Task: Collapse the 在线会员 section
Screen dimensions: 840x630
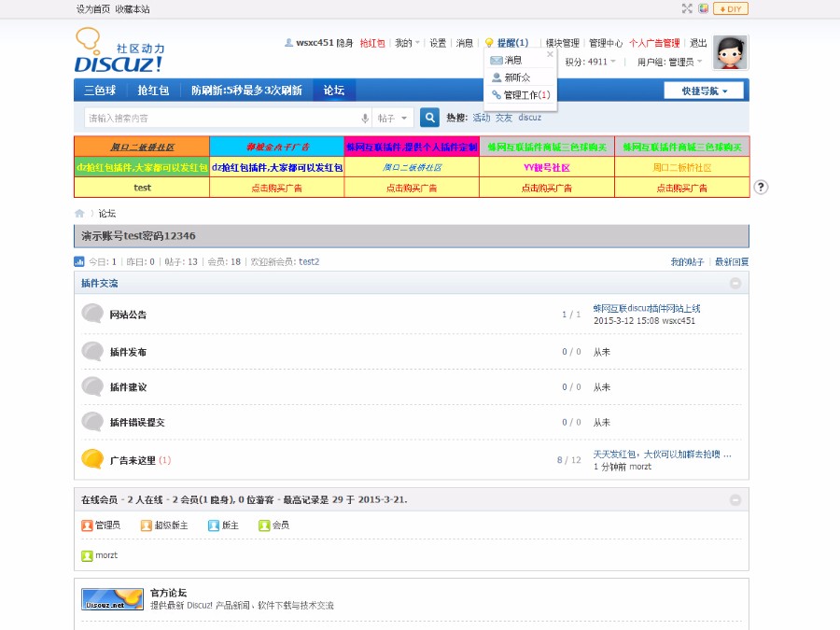Action: click(x=735, y=500)
